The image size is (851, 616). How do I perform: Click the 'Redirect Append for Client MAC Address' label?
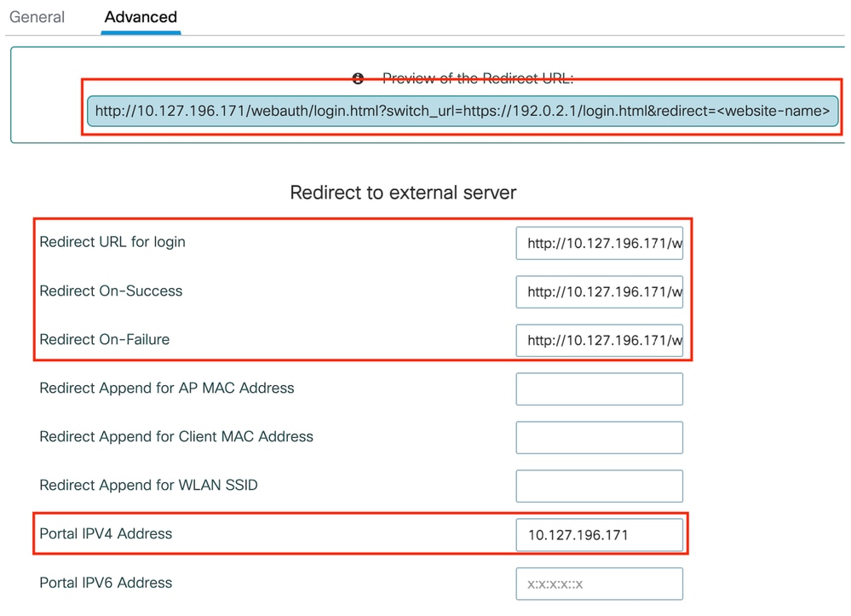(x=176, y=437)
